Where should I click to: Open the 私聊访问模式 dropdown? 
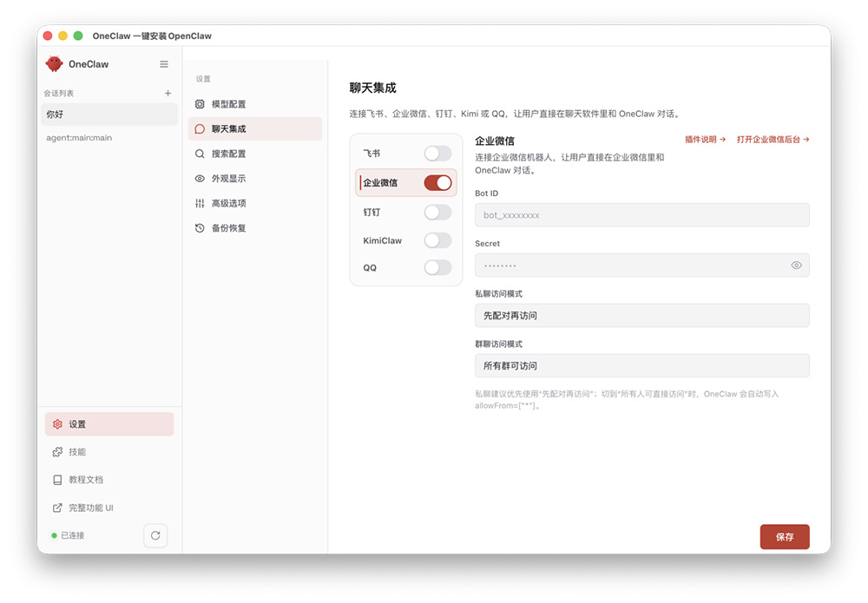[642, 315]
